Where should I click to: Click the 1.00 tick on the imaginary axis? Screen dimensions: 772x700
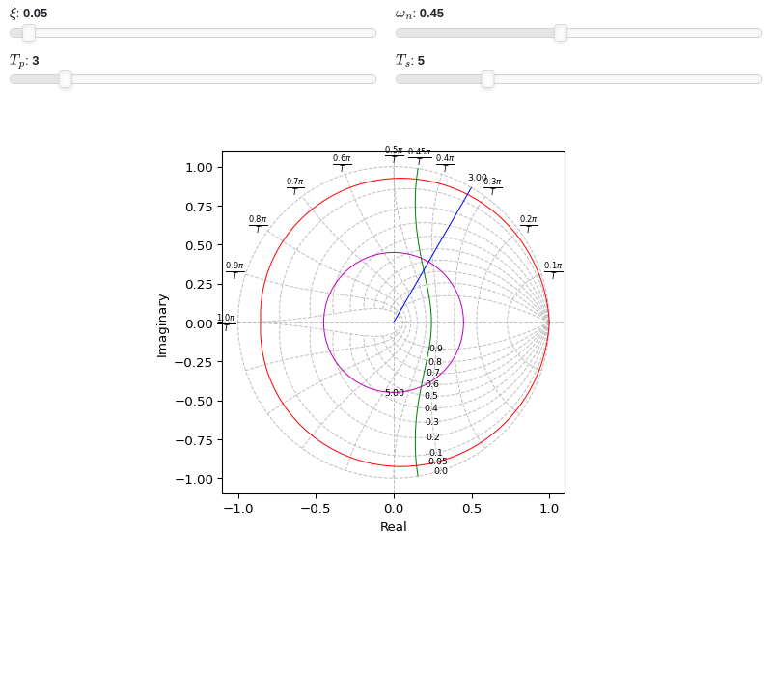199,167
